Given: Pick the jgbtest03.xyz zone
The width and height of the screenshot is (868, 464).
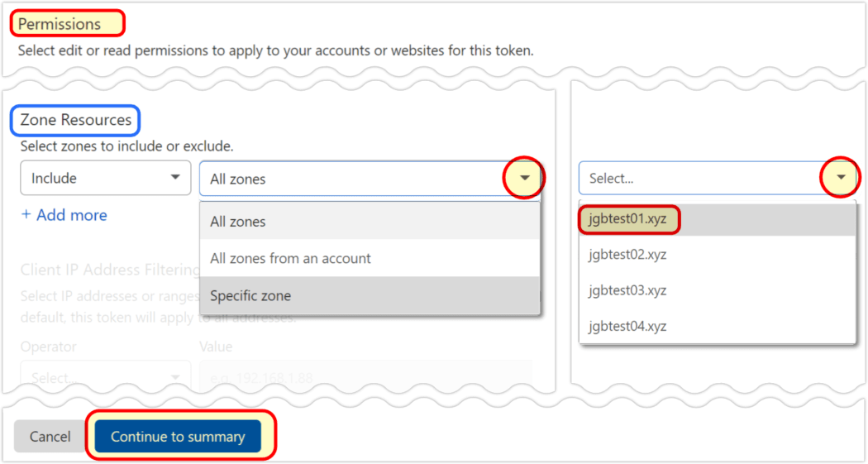Looking at the screenshot, I should point(627,290).
